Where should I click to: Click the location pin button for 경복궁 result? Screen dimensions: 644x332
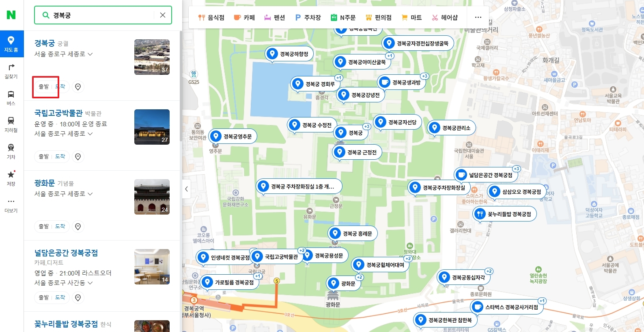coord(78,87)
